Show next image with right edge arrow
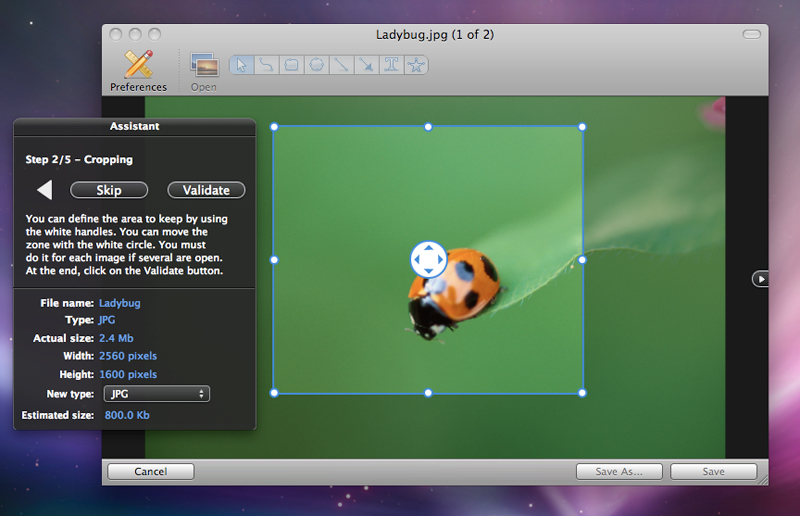 click(760, 279)
